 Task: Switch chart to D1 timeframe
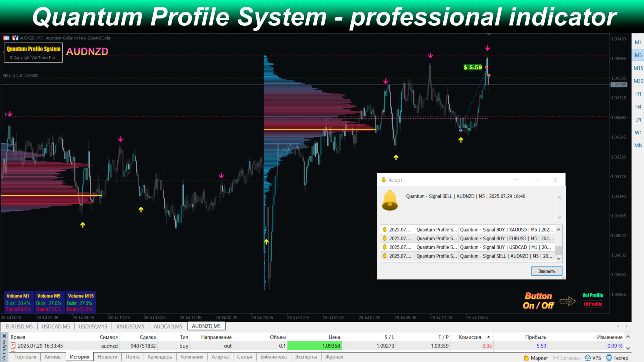tap(638, 120)
